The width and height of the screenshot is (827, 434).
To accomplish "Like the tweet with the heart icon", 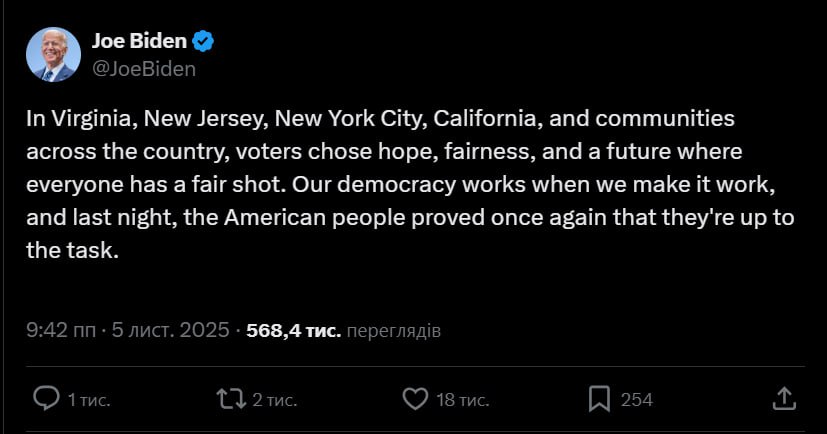I will click(x=415, y=399).
